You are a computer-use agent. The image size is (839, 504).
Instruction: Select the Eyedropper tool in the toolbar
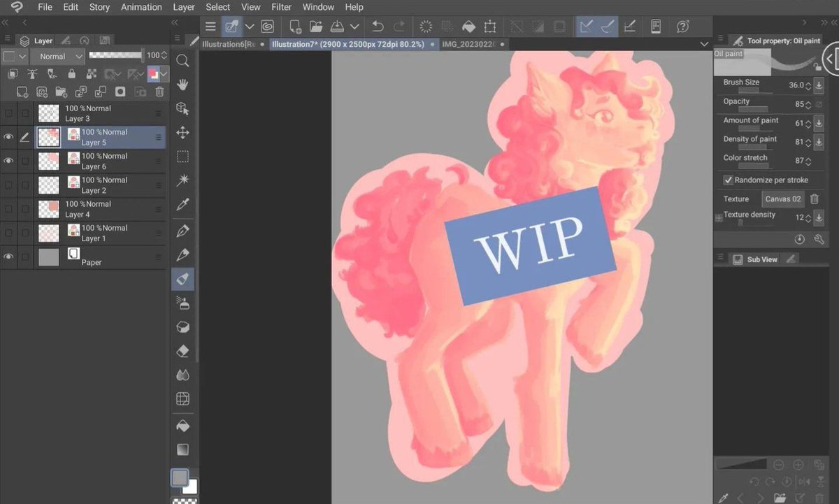[182, 205]
